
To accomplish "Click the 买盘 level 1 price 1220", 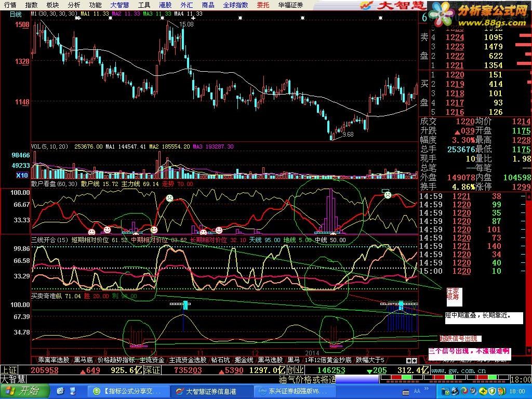I will [x=455, y=75].
